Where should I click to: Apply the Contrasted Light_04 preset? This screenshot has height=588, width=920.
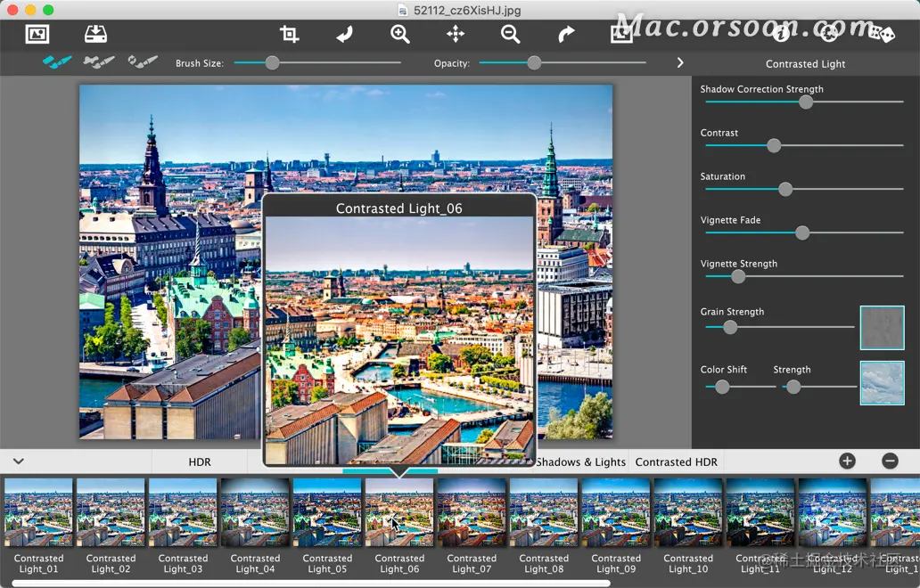(255, 512)
